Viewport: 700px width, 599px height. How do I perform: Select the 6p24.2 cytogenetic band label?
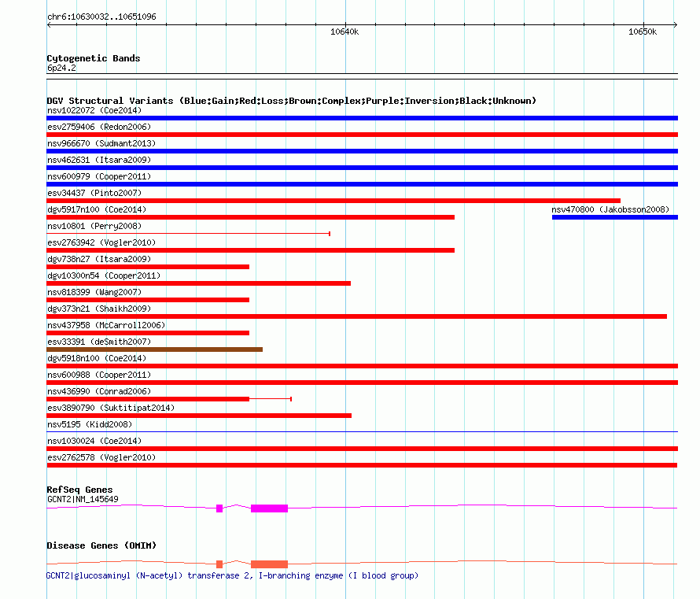[x=61, y=68]
